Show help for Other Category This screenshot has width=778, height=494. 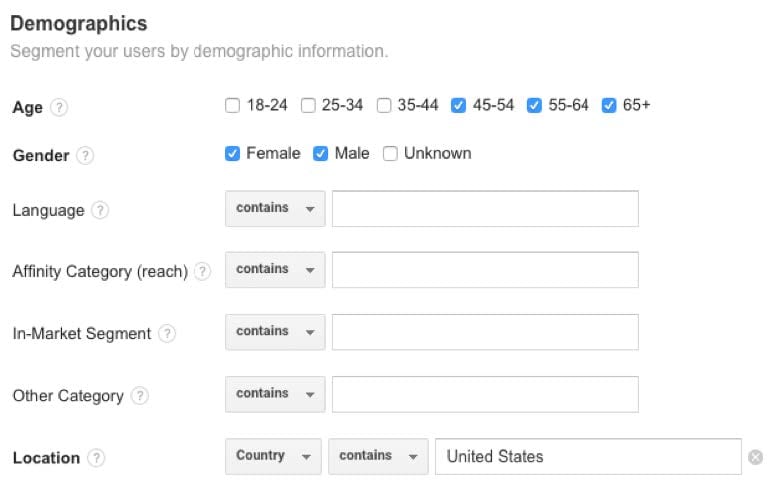click(x=140, y=395)
